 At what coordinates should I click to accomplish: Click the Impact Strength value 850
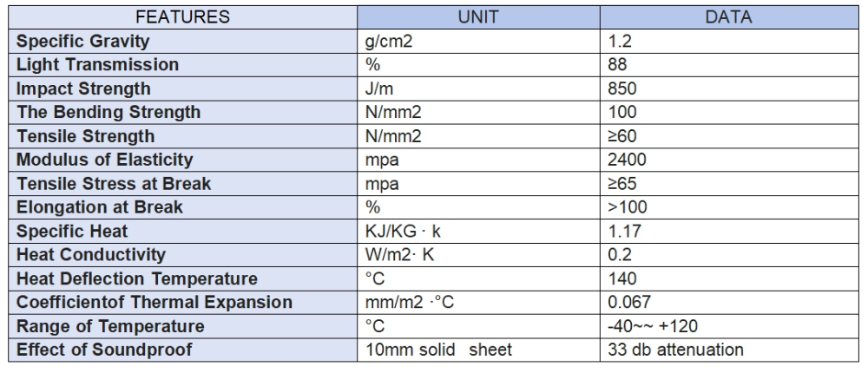click(624, 88)
